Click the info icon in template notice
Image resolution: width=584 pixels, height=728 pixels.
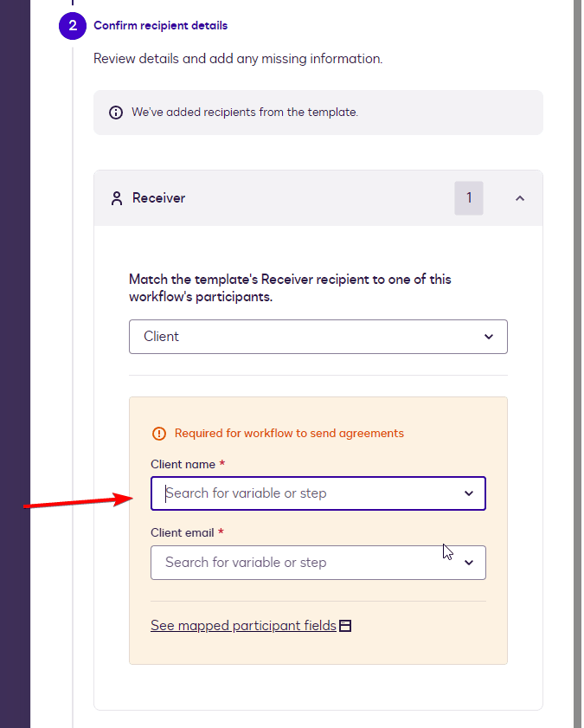tap(115, 113)
